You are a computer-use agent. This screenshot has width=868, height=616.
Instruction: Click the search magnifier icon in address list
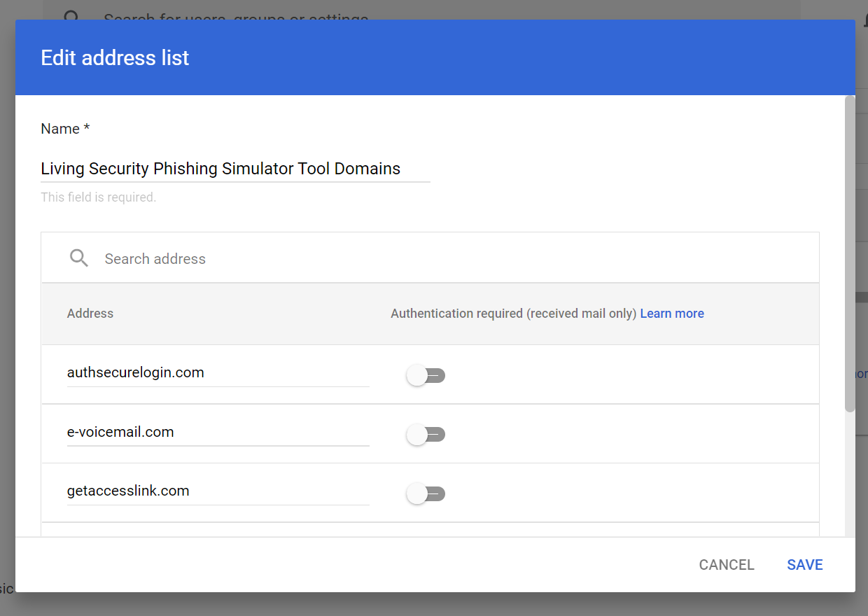click(x=79, y=259)
